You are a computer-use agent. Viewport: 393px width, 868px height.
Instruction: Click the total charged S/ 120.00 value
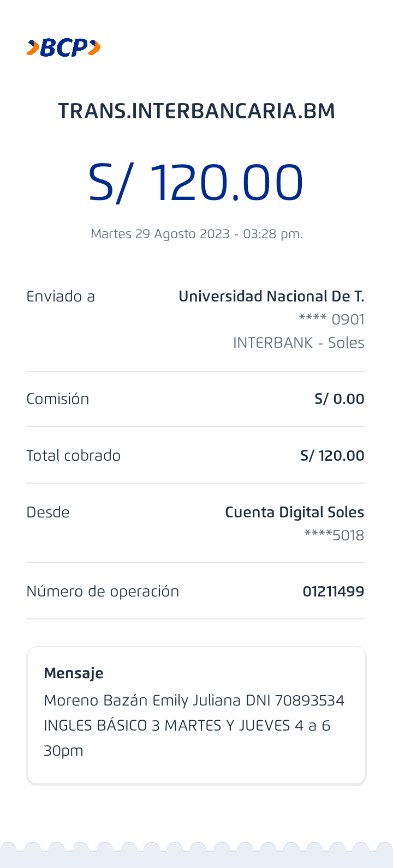click(332, 456)
